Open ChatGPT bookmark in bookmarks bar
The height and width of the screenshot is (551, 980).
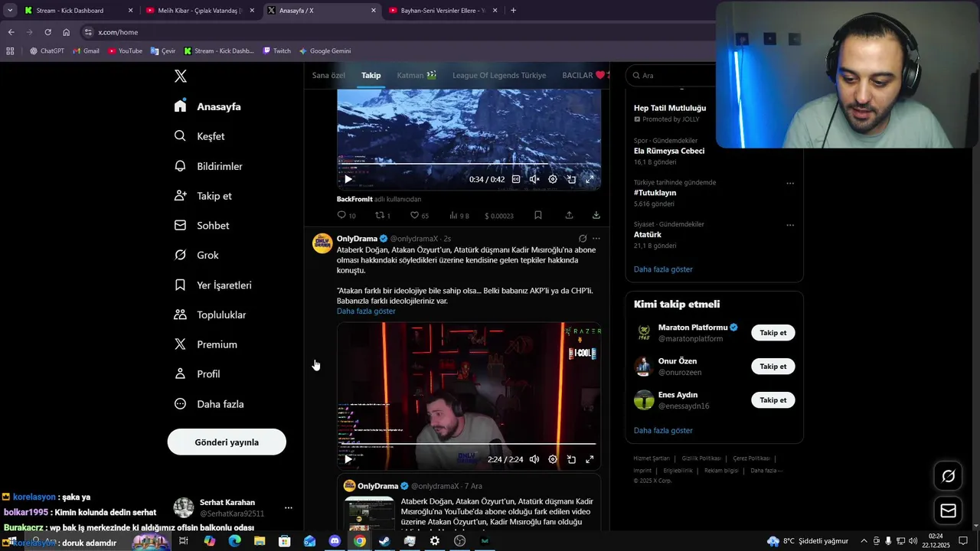47,51
